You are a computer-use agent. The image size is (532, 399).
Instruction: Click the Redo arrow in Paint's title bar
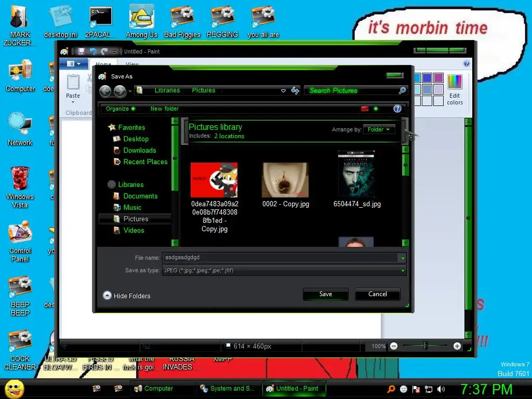point(104,51)
